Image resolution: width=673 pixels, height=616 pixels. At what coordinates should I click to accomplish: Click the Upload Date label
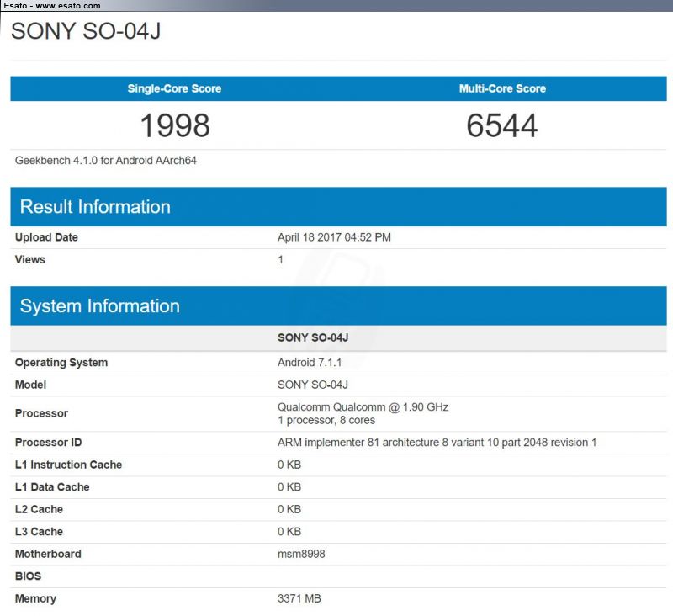tap(46, 237)
